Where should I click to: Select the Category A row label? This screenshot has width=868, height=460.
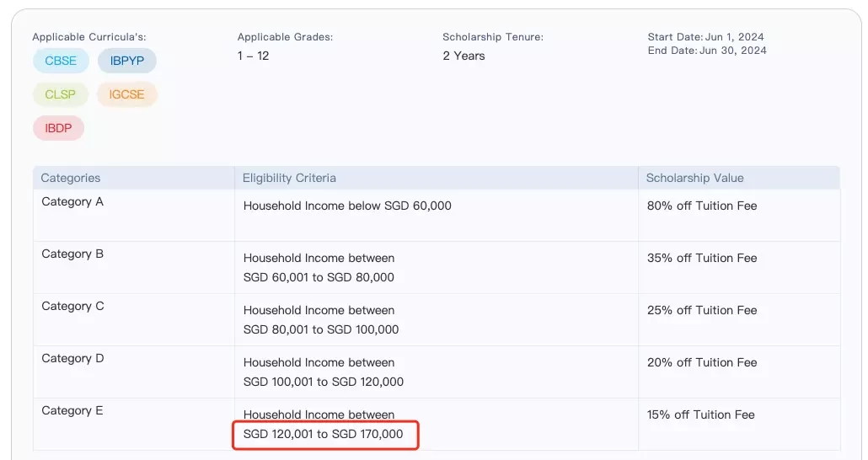pos(72,201)
